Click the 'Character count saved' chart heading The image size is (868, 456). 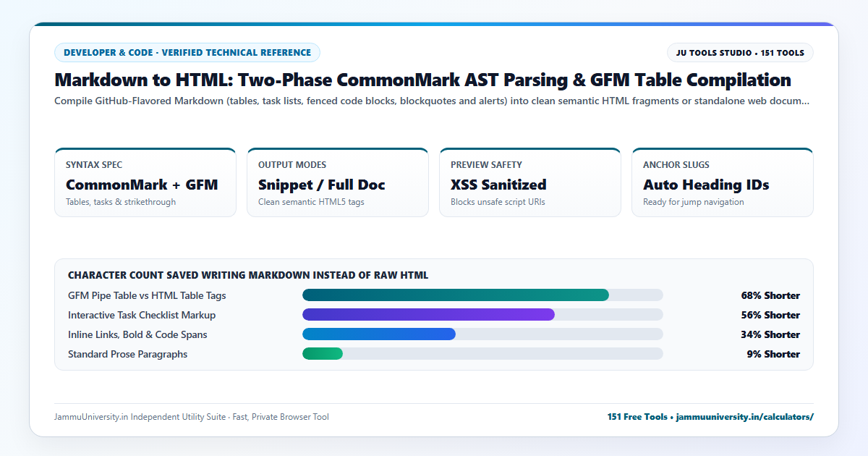pos(248,275)
